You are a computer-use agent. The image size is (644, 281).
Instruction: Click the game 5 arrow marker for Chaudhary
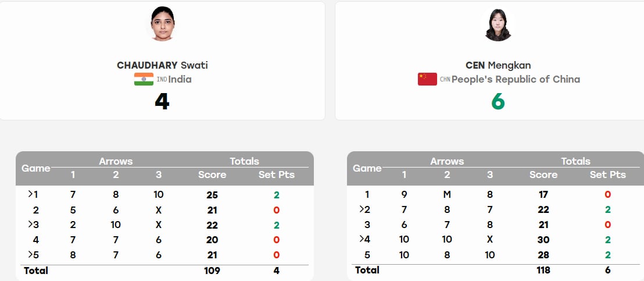[30, 254]
